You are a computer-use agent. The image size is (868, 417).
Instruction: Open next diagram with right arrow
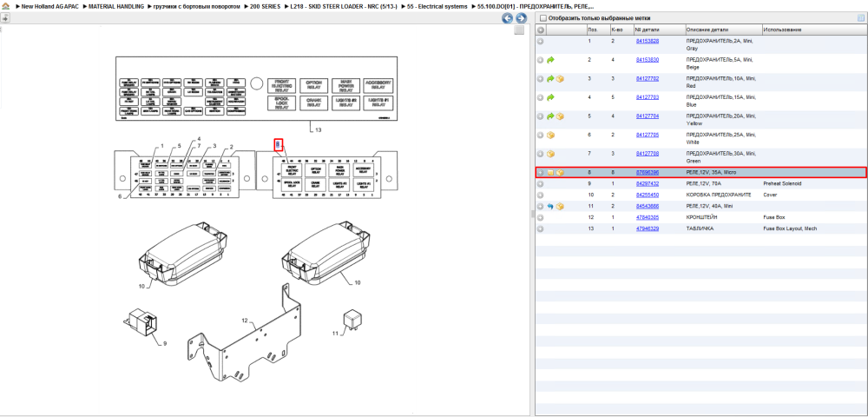(520, 18)
